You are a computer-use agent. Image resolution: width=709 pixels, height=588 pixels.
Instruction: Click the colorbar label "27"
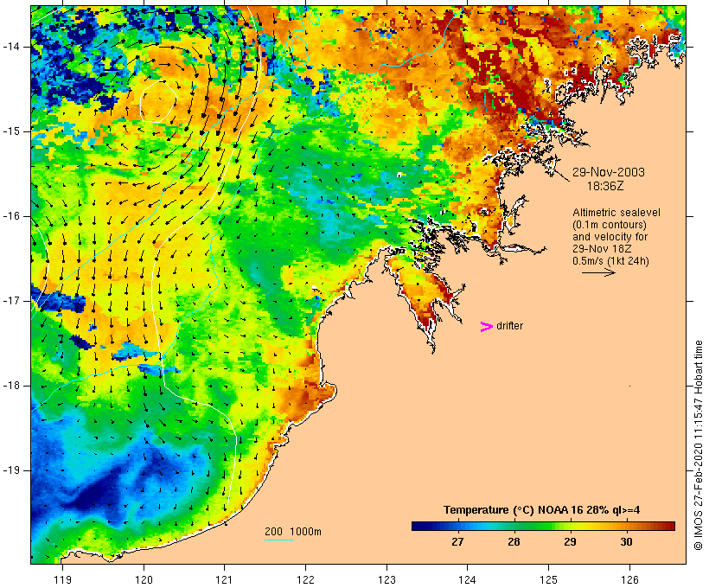tap(457, 541)
